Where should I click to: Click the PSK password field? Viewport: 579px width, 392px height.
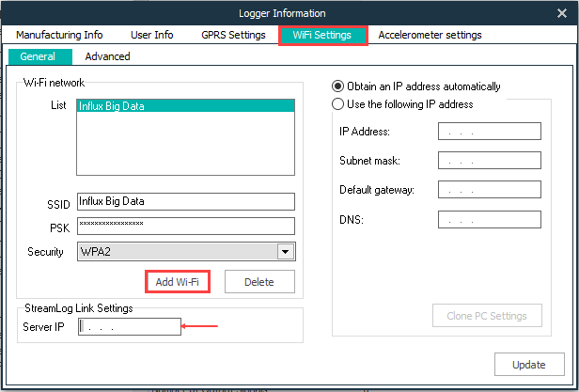(186, 226)
